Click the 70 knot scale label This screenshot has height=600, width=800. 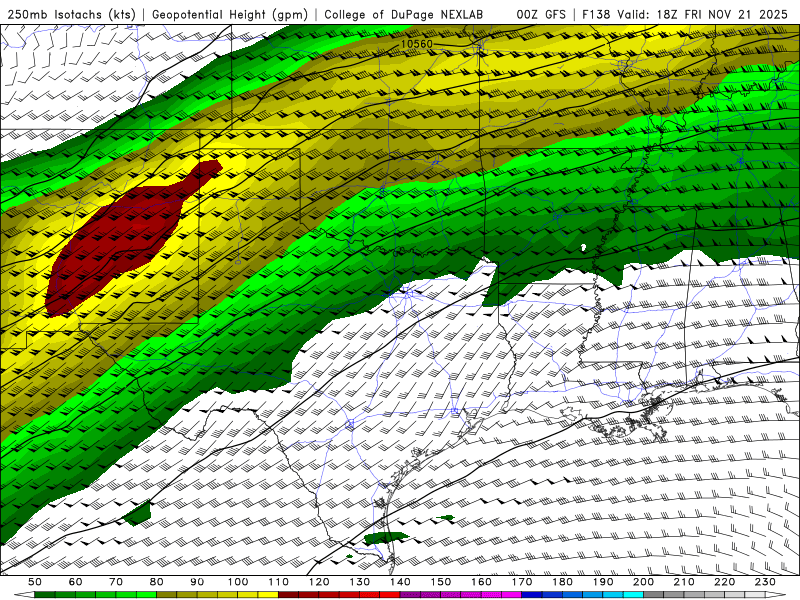(116, 582)
